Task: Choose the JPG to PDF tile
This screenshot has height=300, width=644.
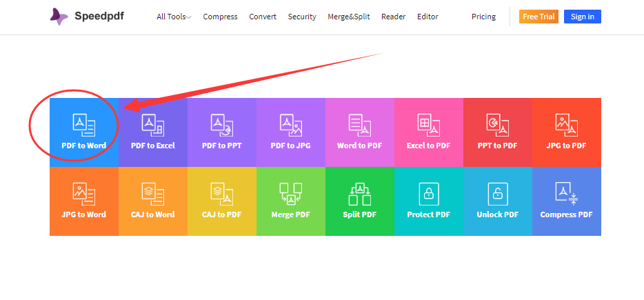Action: (x=567, y=132)
